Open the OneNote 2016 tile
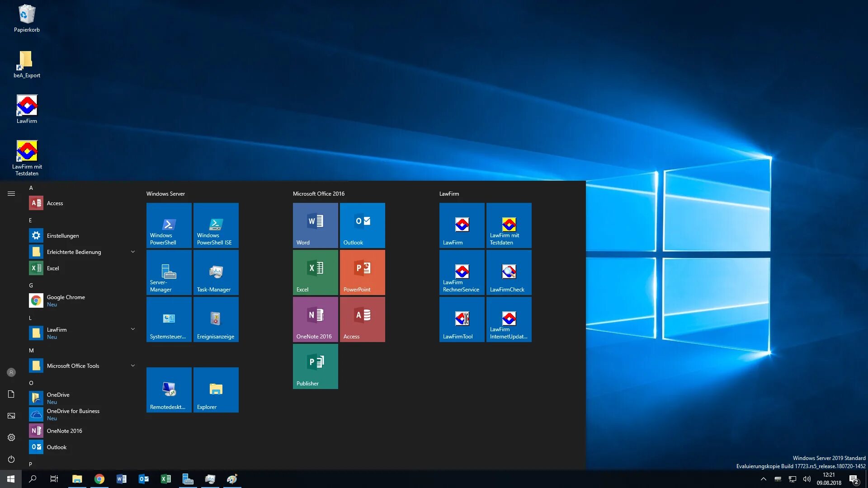Image resolution: width=868 pixels, height=488 pixels. 315,319
